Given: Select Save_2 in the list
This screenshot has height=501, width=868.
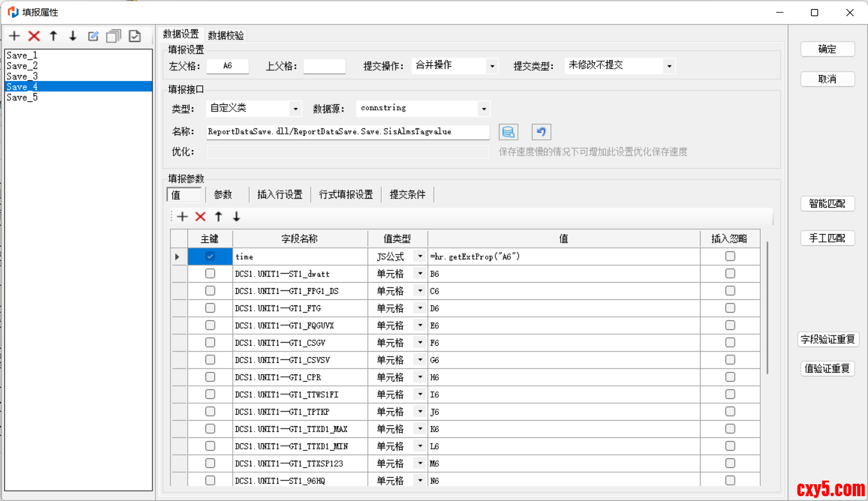Looking at the screenshot, I should click(22, 66).
